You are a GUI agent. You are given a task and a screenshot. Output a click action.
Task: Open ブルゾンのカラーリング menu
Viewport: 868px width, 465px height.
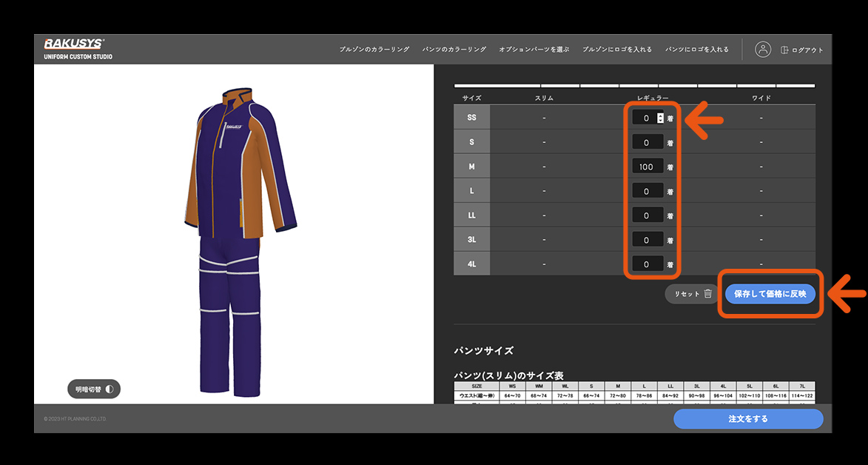click(x=374, y=50)
